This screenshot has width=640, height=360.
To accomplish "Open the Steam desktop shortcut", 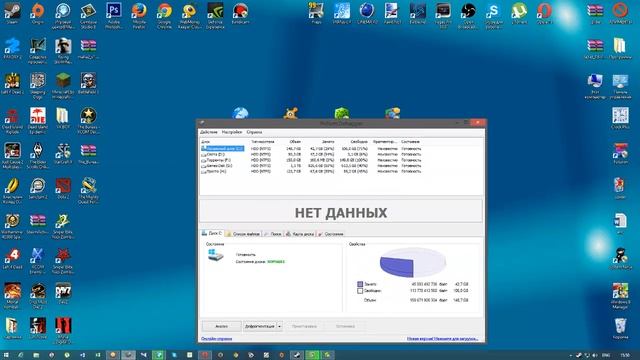I will click(12, 14).
